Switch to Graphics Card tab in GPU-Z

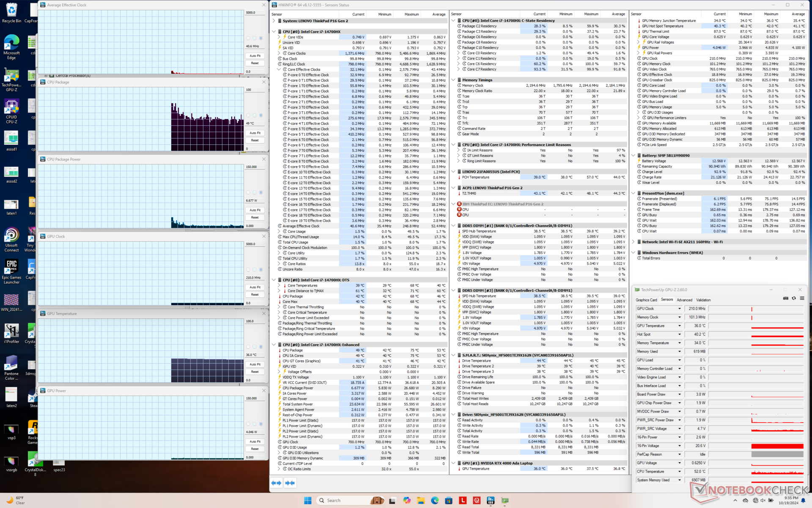[x=646, y=300]
